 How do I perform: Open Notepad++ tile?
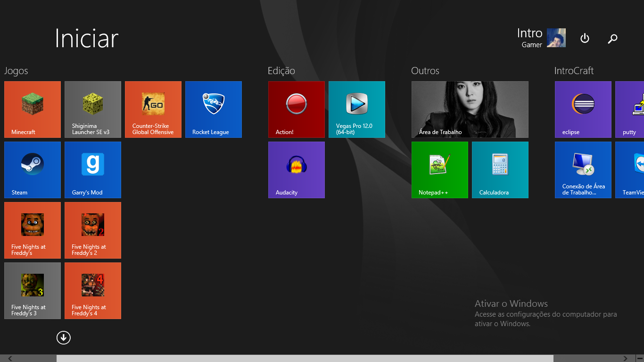tap(440, 170)
